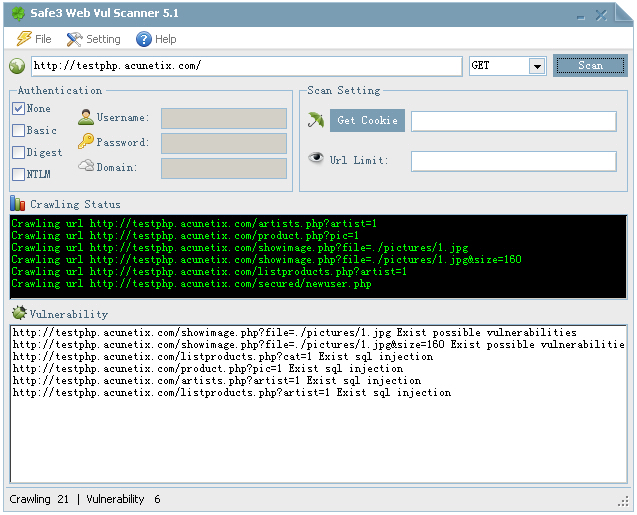Select the product.php?pic=1 sql injection result
637x515 pixels.
208,369
